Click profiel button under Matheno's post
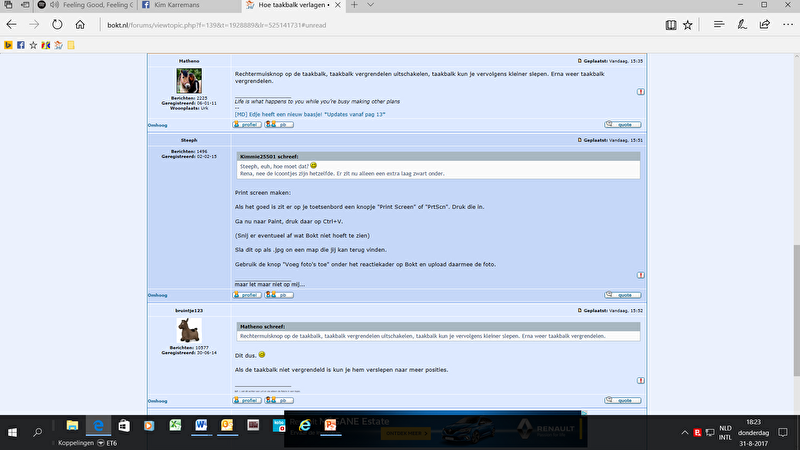Viewport: 800px width, 450px height. coord(247,125)
